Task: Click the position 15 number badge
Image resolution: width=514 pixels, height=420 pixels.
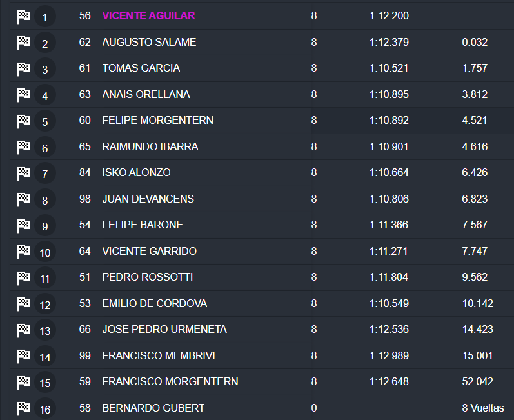Action: [x=44, y=383]
